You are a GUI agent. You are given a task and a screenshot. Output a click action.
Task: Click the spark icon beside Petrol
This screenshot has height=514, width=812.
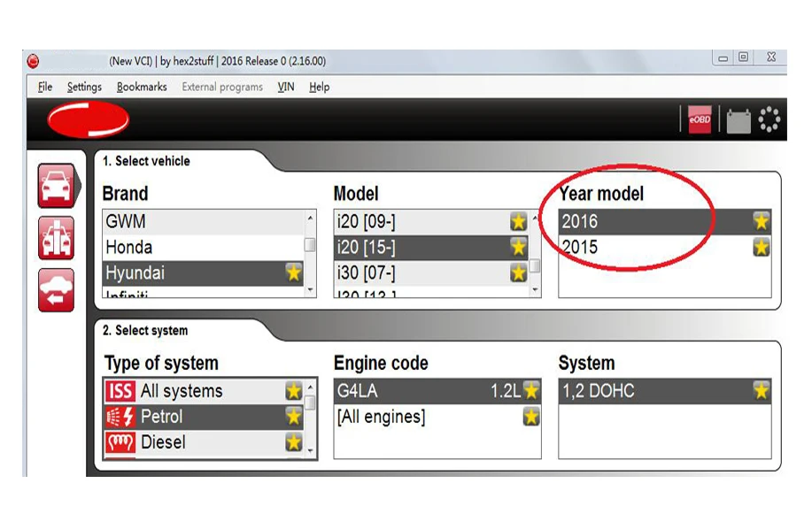click(x=120, y=416)
